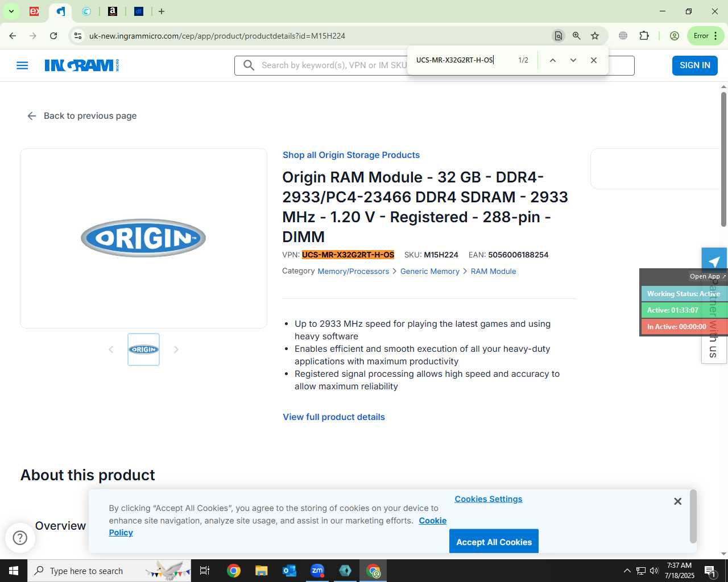Click the SIGN IN button
Screen dimensions: 728x582
(695, 65)
